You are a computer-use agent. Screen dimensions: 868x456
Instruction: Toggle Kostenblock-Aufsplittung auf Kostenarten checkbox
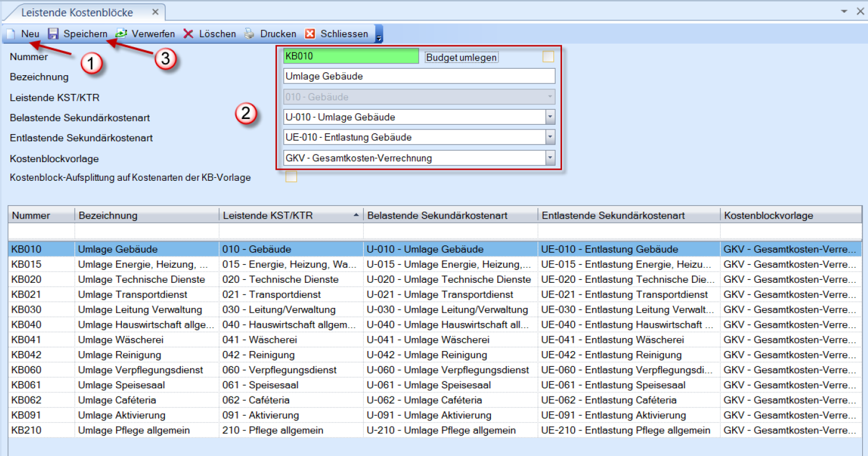click(x=291, y=177)
